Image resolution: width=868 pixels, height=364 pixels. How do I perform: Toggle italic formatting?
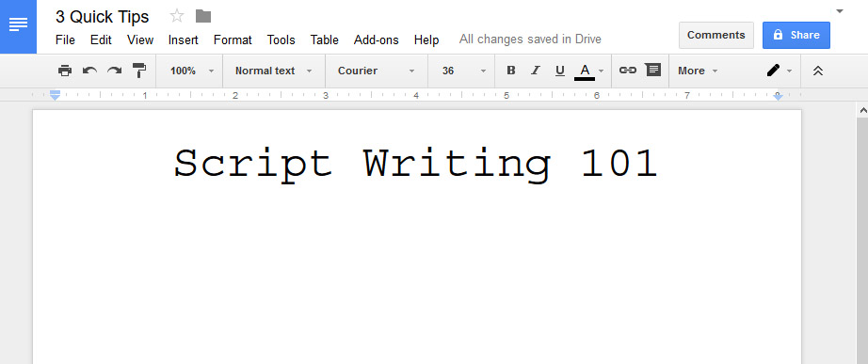[536, 71]
